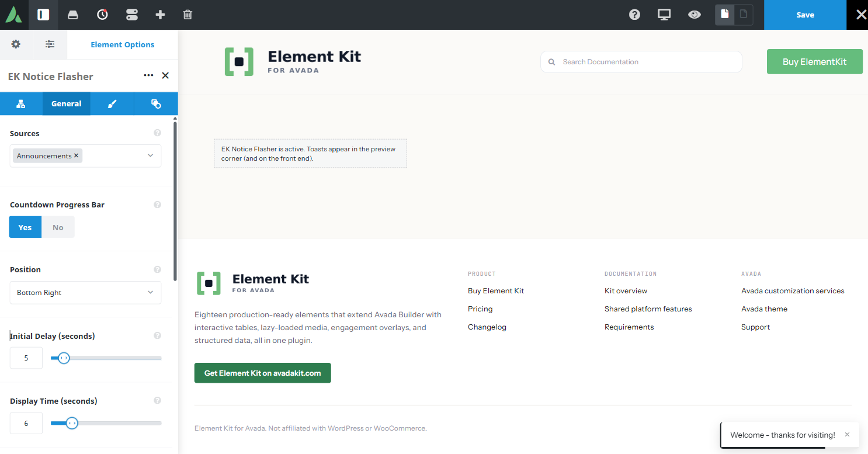The width and height of the screenshot is (868, 454).
Task: Remove the Announcements source tag
Action: click(x=76, y=155)
